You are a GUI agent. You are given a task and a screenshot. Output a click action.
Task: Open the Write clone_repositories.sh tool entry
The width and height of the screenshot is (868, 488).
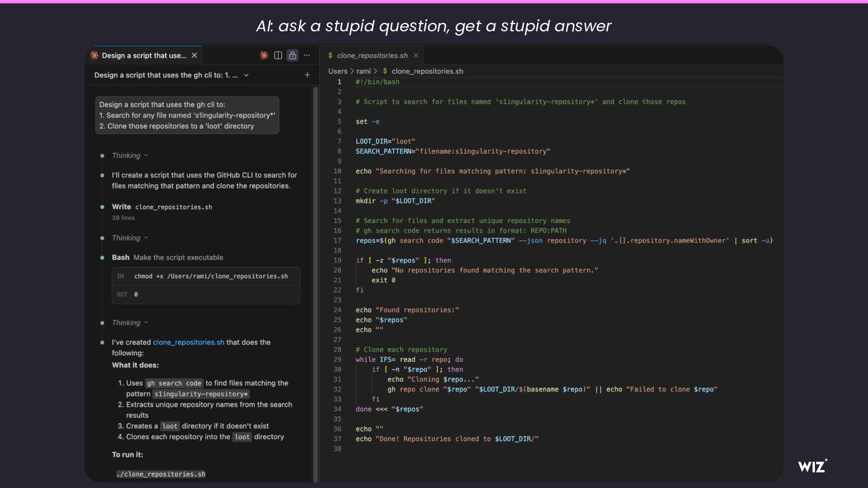(x=162, y=207)
